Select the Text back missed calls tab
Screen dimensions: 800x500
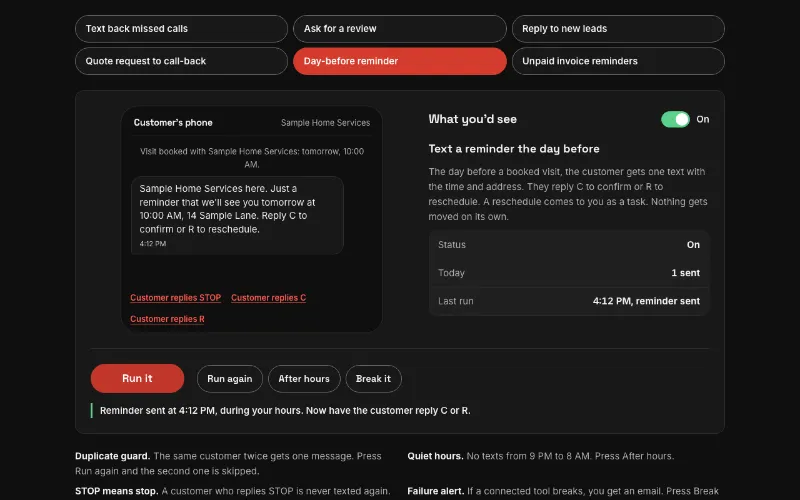(181, 29)
